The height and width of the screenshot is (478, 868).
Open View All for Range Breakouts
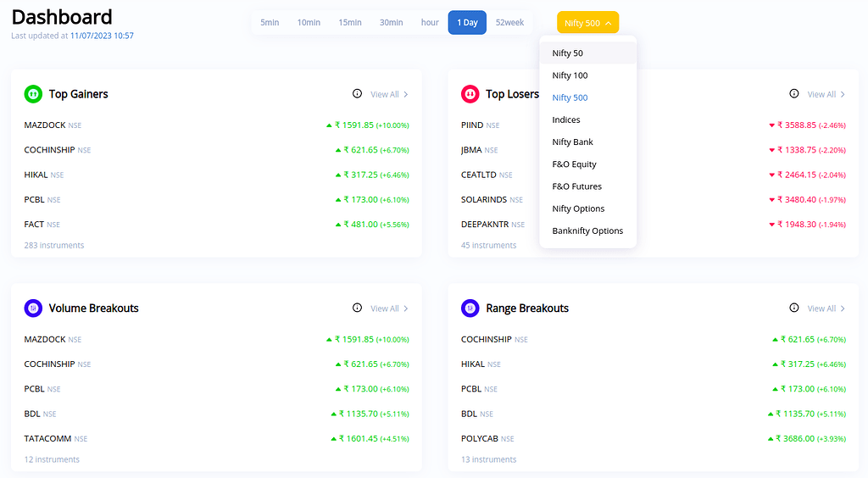point(826,308)
